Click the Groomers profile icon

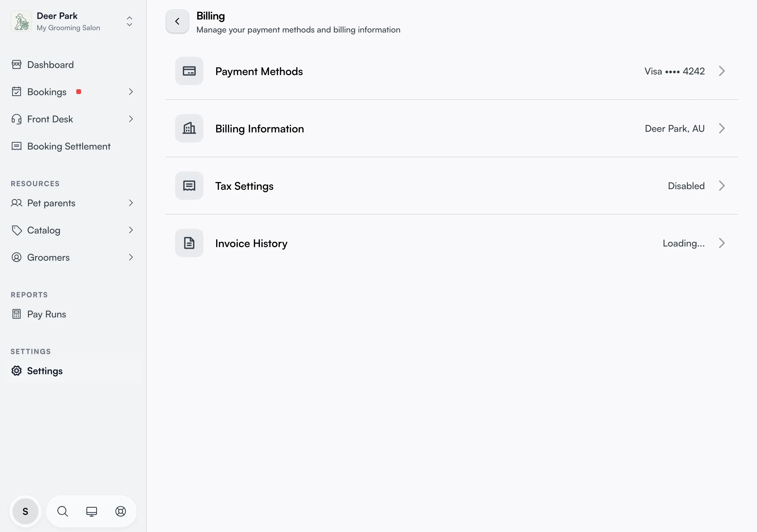(x=17, y=257)
